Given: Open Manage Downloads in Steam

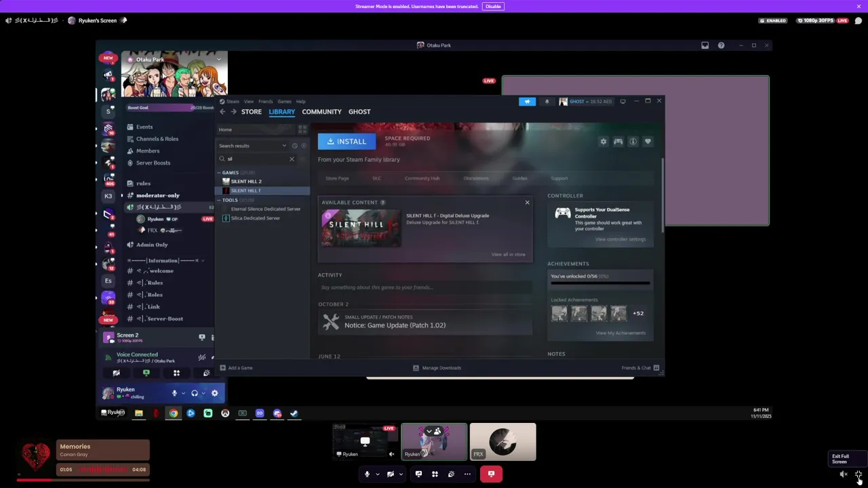Looking at the screenshot, I should click(437, 368).
